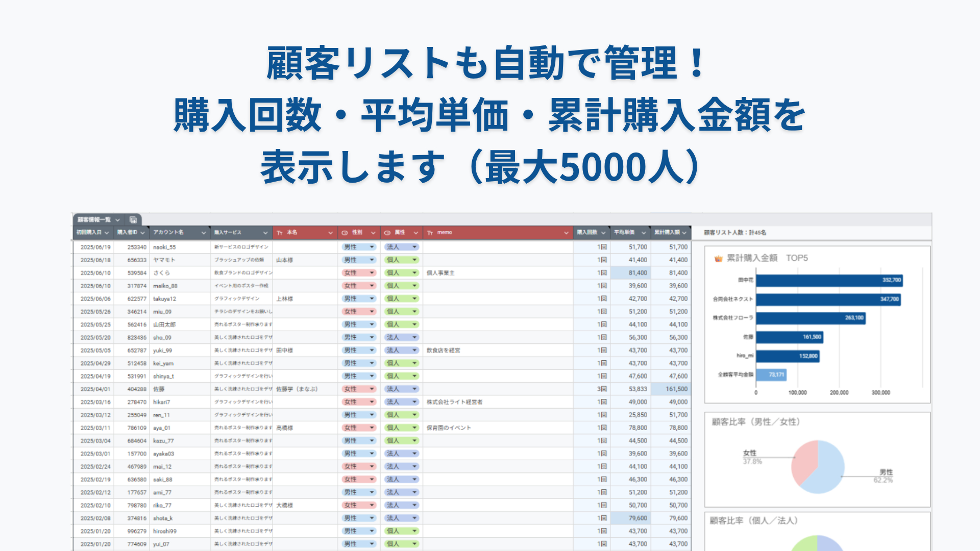Screen dimensions: 980x551
Task: Open the 個人 attribute chip for kei_yam
Action: (402, 363)
